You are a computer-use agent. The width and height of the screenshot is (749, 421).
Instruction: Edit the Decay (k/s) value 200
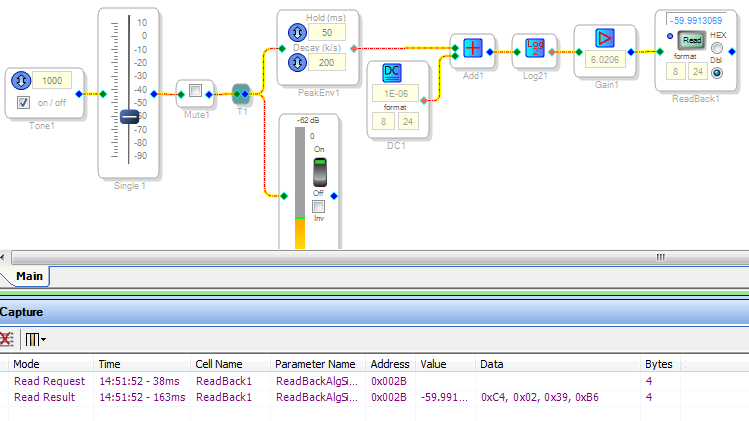(x=327, y=62)
